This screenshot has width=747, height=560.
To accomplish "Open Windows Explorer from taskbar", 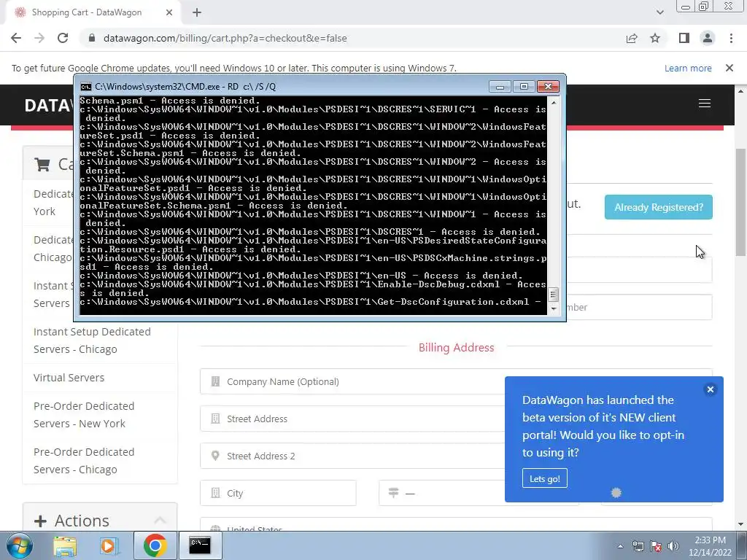I will coord(65,545).
